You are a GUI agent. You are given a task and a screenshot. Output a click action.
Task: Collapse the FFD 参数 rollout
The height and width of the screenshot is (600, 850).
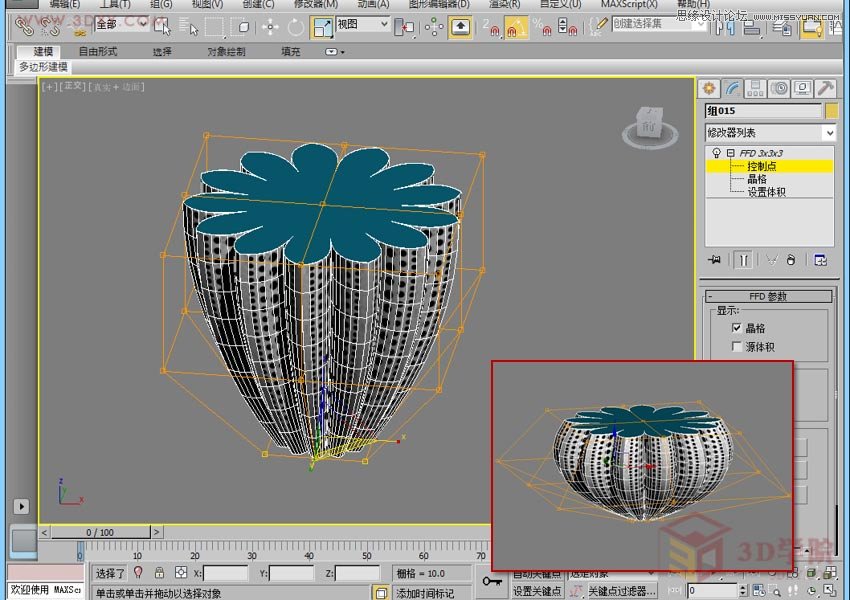(x=768, y=296)
